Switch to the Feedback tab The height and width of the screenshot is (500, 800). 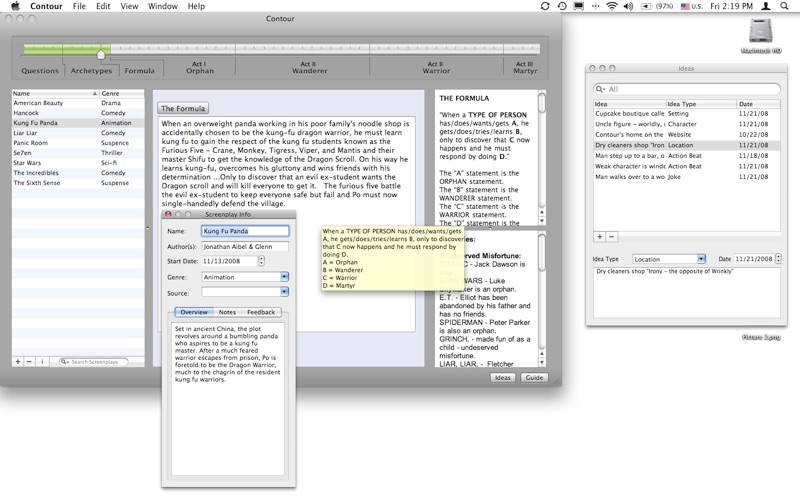tap(261, 313)
